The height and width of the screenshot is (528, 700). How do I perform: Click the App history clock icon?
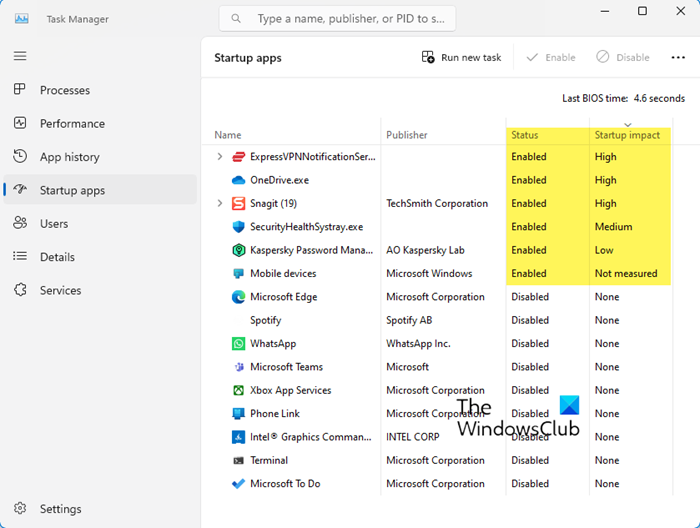pyautogui.click(x=20, y=156)
